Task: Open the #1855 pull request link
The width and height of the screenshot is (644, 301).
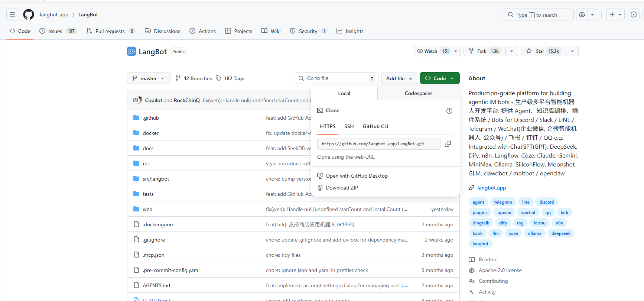Action: [x=346, y=224]
